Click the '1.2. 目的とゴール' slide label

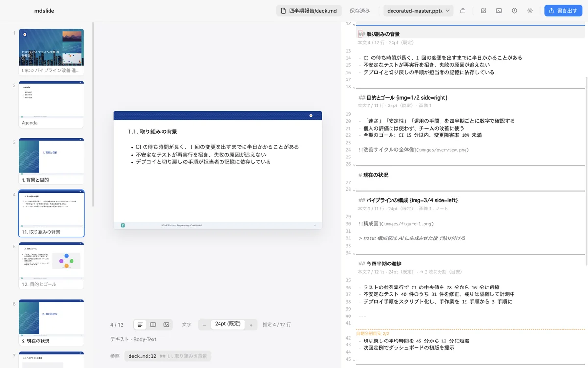pyautogui.click(x=39, y=284)
